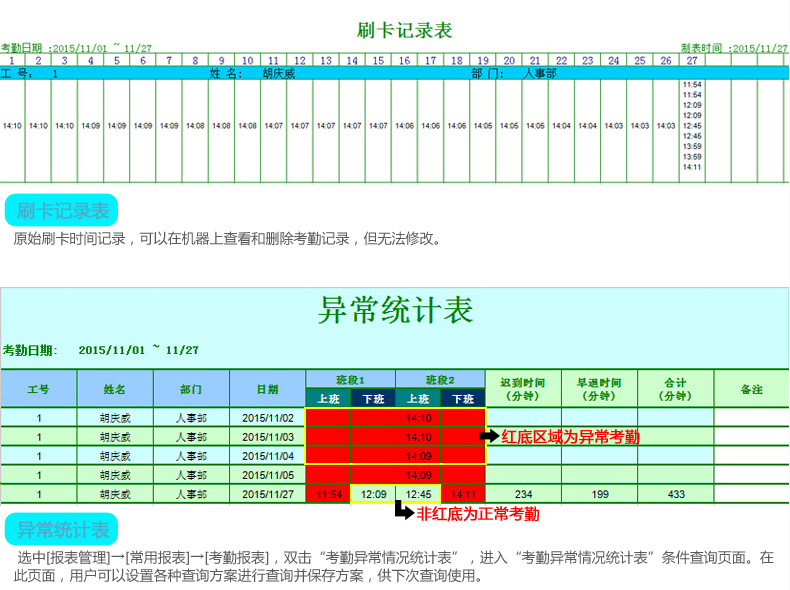The image size is (790, 590).
Task: Select the 迟到时间 (分钟) column header
Action: tap(523, 389)
